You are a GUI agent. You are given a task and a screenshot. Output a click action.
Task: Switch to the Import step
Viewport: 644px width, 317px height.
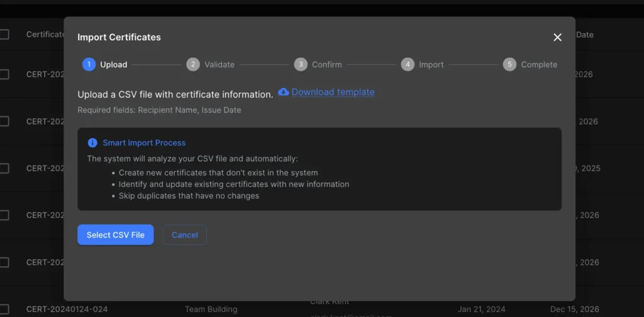(431, 64)
